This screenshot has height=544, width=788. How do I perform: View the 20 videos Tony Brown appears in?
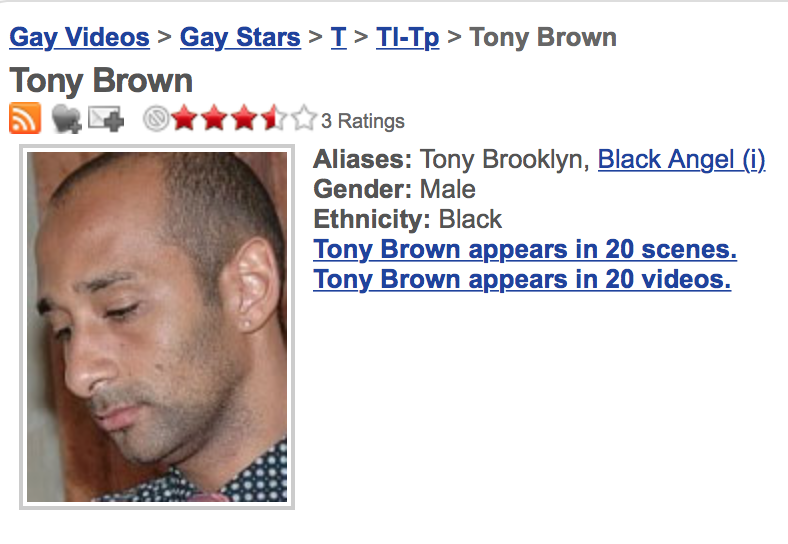tap(522, 279)
